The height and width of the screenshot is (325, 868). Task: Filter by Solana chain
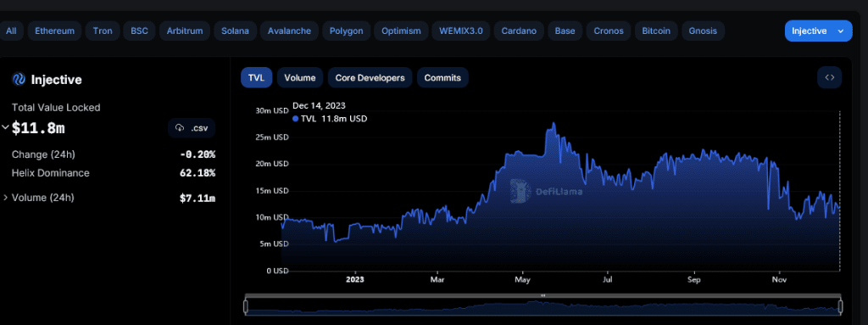click(236, 31)
